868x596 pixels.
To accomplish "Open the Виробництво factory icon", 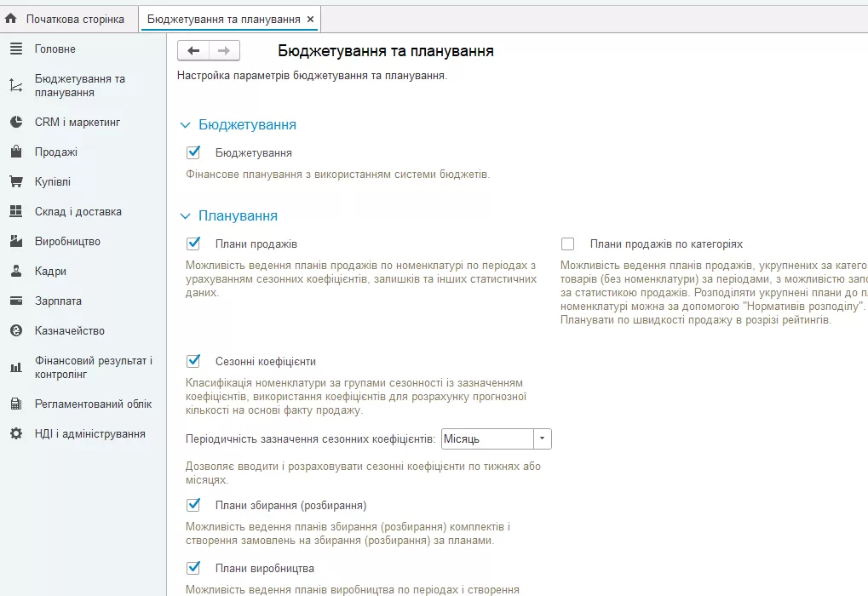I will pyautogui.click(x=16, y=241).
